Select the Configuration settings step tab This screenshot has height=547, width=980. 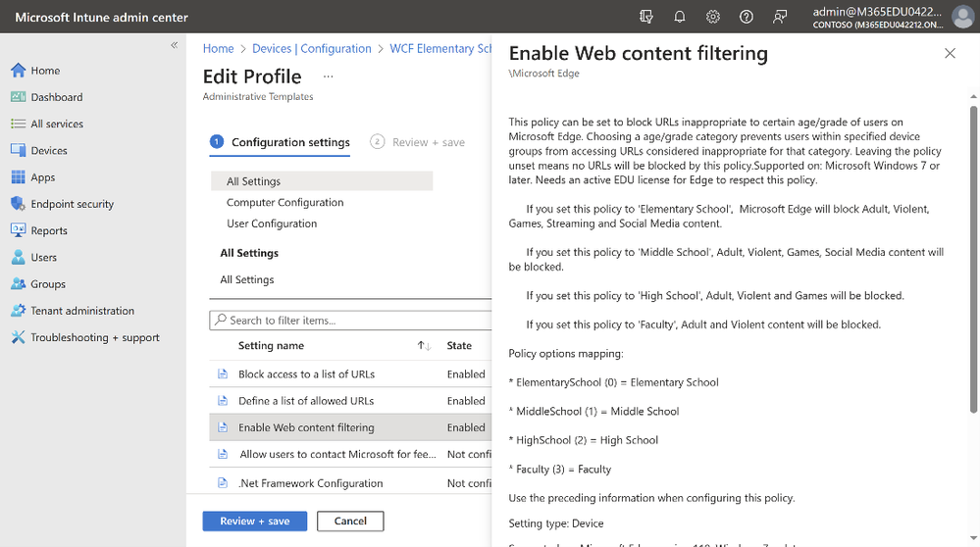click(x=280, y=142)
